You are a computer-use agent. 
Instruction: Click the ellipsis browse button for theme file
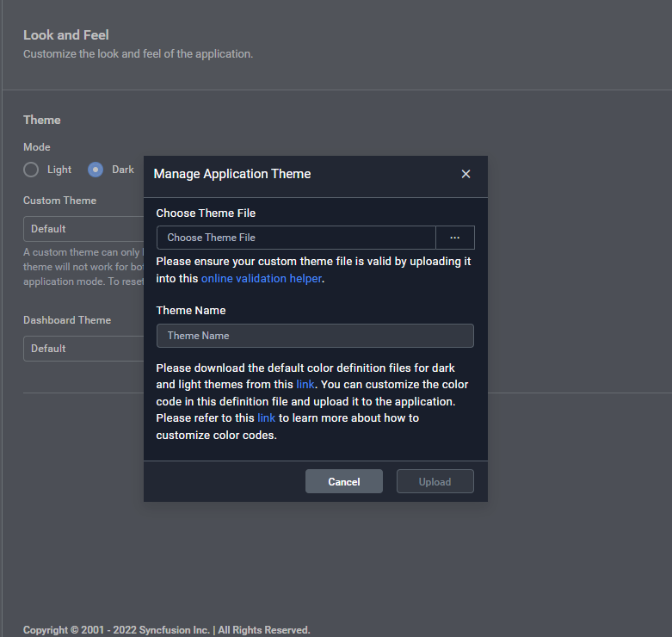[x=455, y=238]
